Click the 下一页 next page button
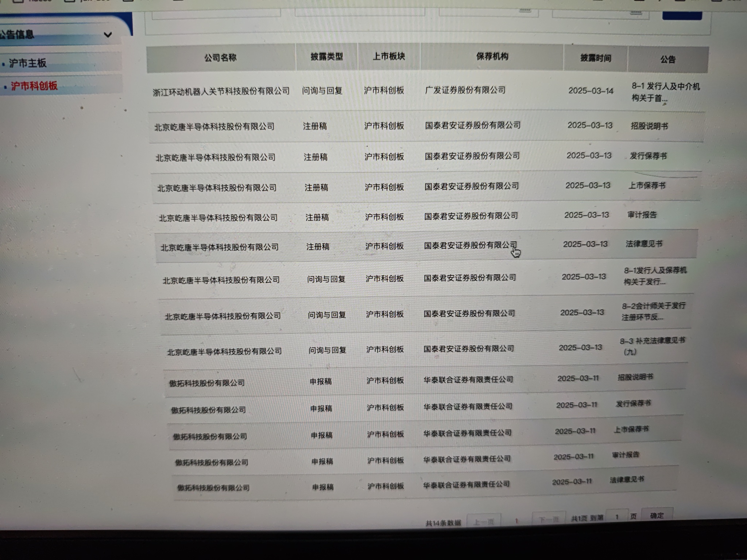747x560 pixels. tap(549, 519)
